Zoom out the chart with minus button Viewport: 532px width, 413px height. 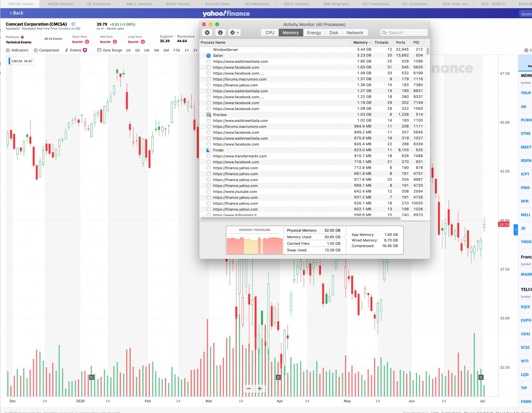pyautogui.click(x=249, y=389)
